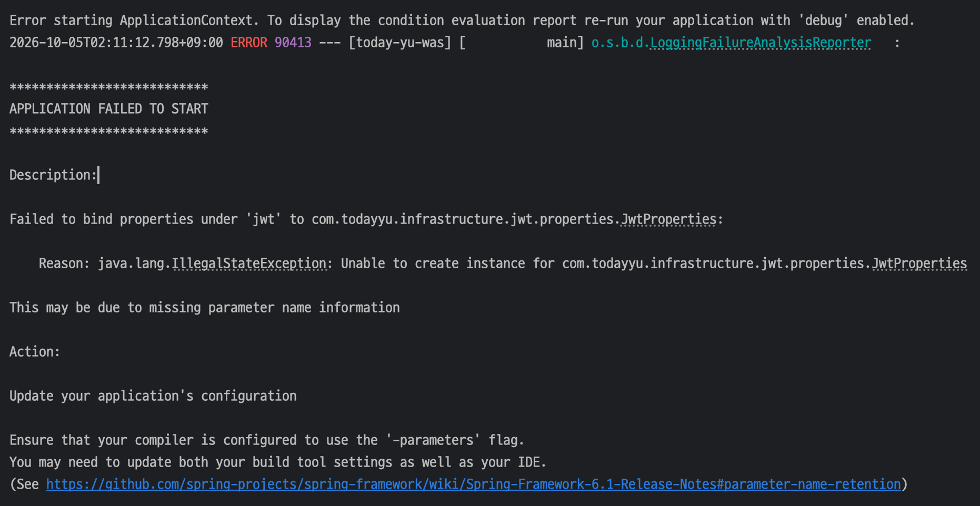Screen dimensions: 980x506
Task: Open the Spring Framework release notes GitHub link
Action: tap(473, 484)
